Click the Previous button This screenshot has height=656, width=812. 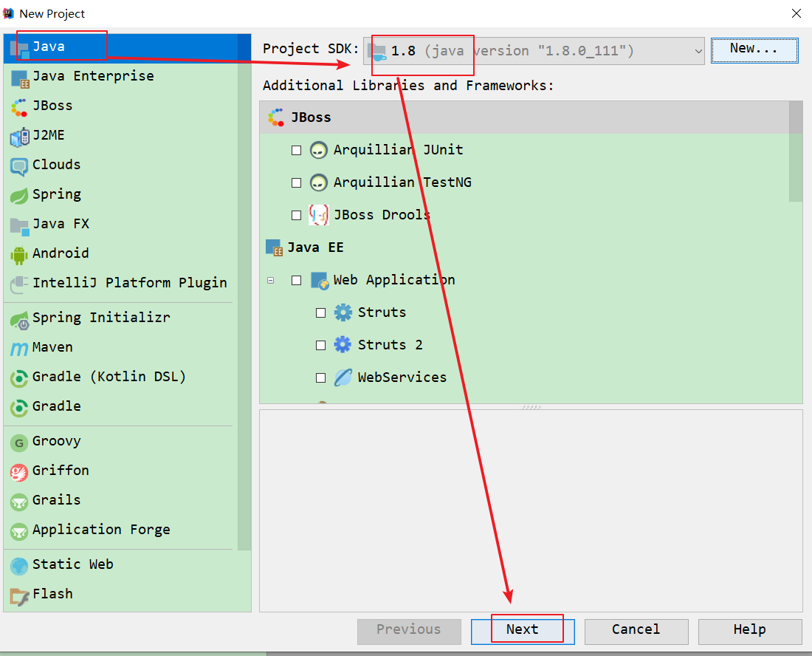(x=409, y=632)
